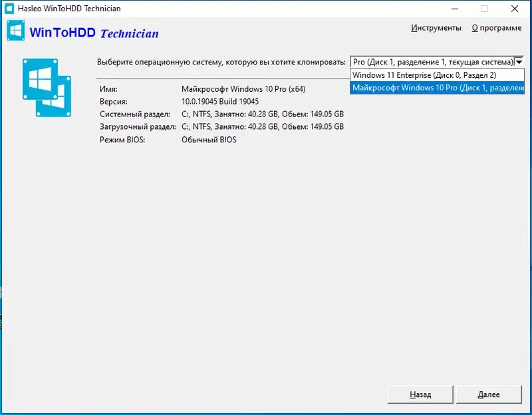The image size is (532, 415).
Task: Select Windows 11 Enterprise (Диск 0, Раздел 2)
Action: [x=437, y=75]
